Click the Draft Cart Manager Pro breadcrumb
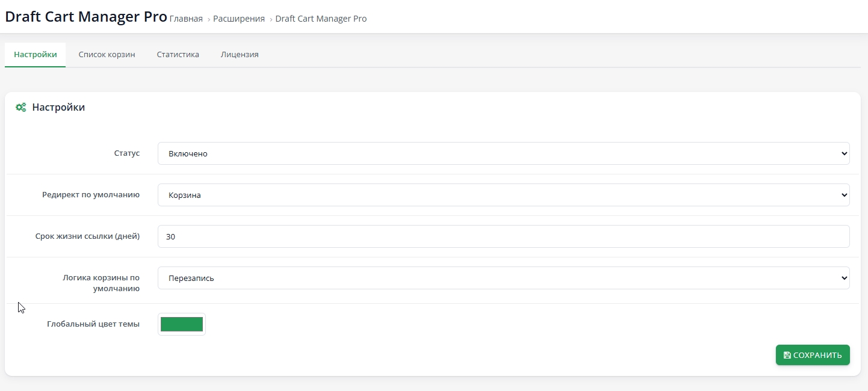868x391 pixels. click(321, 19)
